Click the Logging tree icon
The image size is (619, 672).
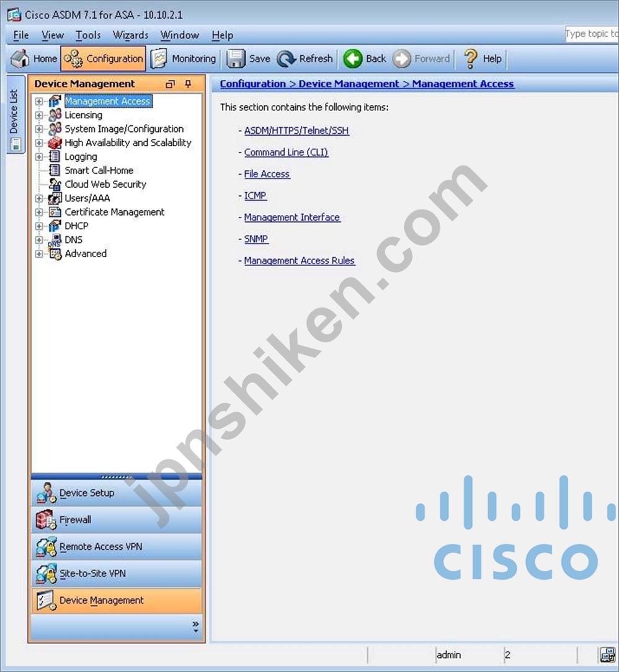point(55,156)
